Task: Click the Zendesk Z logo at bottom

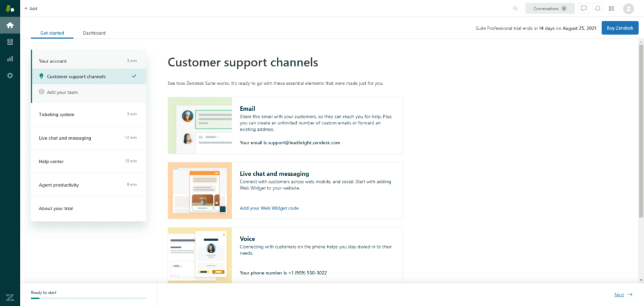Action: (x=10, y=296)
